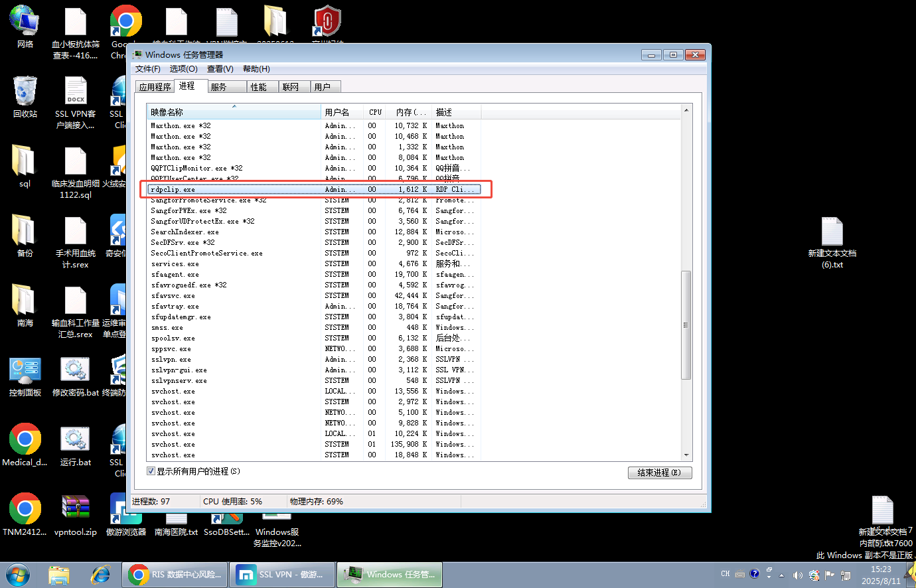This screenshot has width=916, height=588.
Task: Sort by 描述 column header
Action: 457,112
